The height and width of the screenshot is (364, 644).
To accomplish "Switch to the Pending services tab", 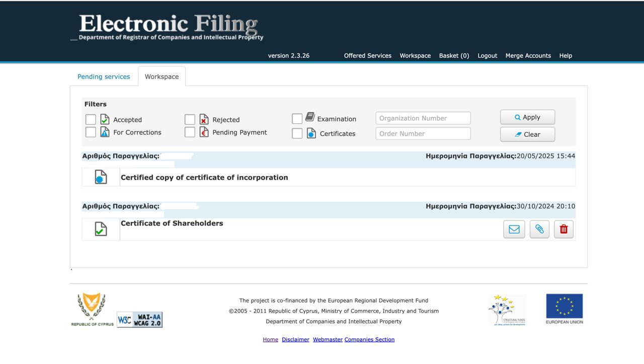I will point(104,77).
